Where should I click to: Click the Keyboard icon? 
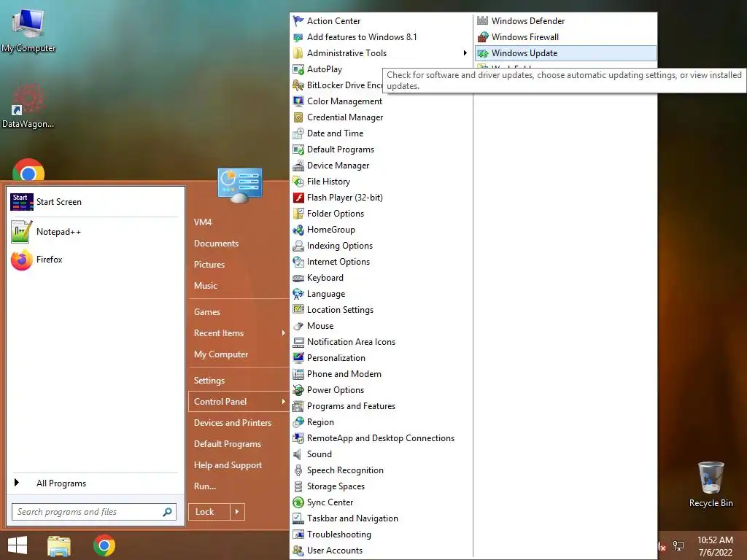click(x=298, y=278)
